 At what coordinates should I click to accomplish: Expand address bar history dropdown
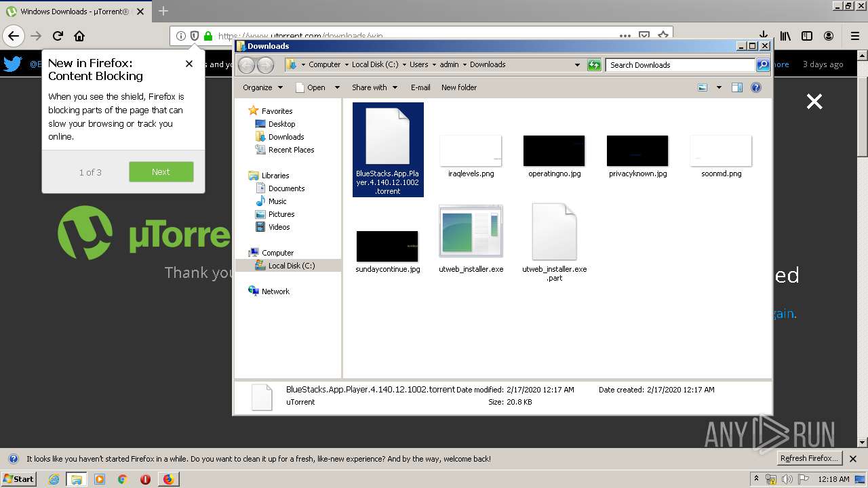(x=578, y=65)
